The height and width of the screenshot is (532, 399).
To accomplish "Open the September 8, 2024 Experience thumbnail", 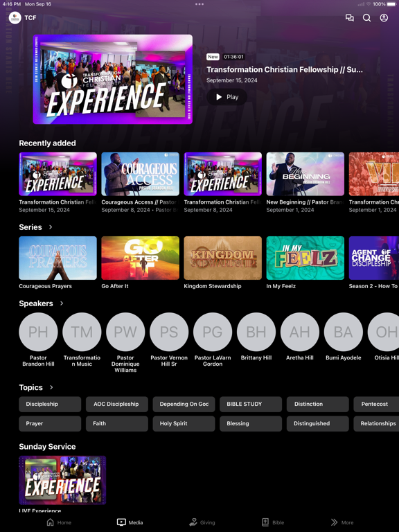I will pyautogui.click(x=222, y=174).
